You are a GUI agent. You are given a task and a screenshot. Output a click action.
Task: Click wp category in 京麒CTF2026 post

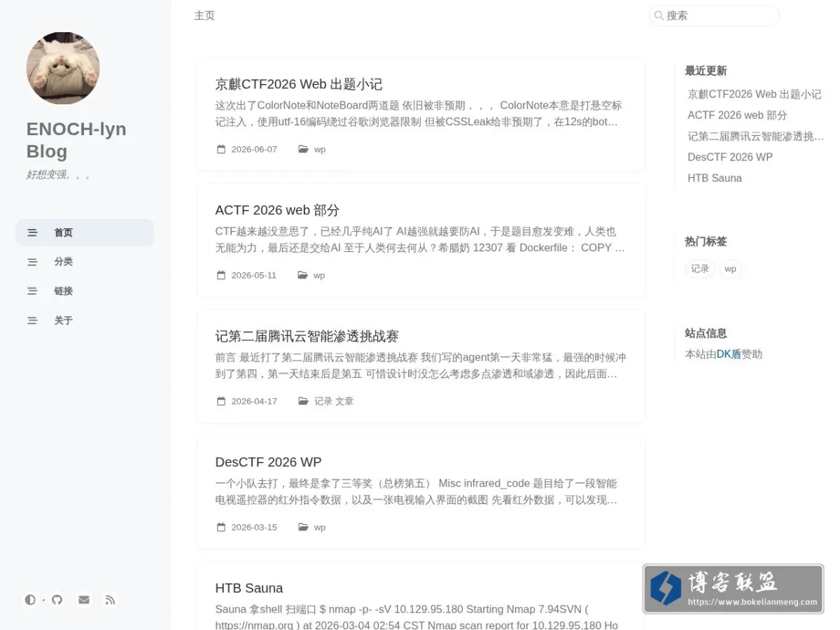click(x=320, y=149)
